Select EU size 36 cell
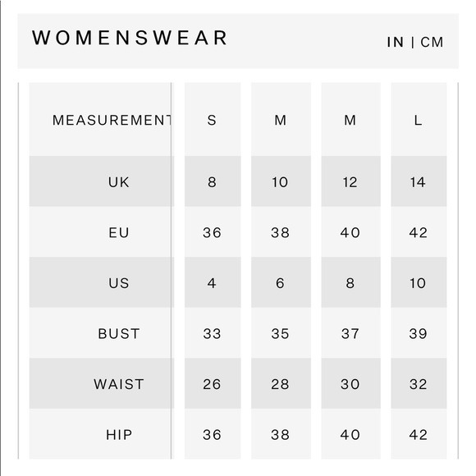The width and height of the screenshot is (476, 476). click(x=213, y=232)
